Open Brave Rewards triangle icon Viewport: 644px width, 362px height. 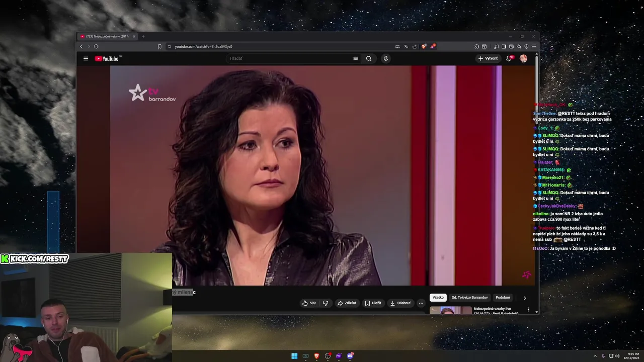pos(433,46)
